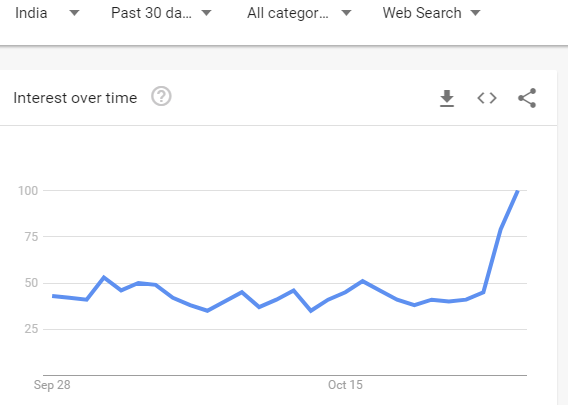
Task: Open the embed code icon
Action: [x=487, y=98]
